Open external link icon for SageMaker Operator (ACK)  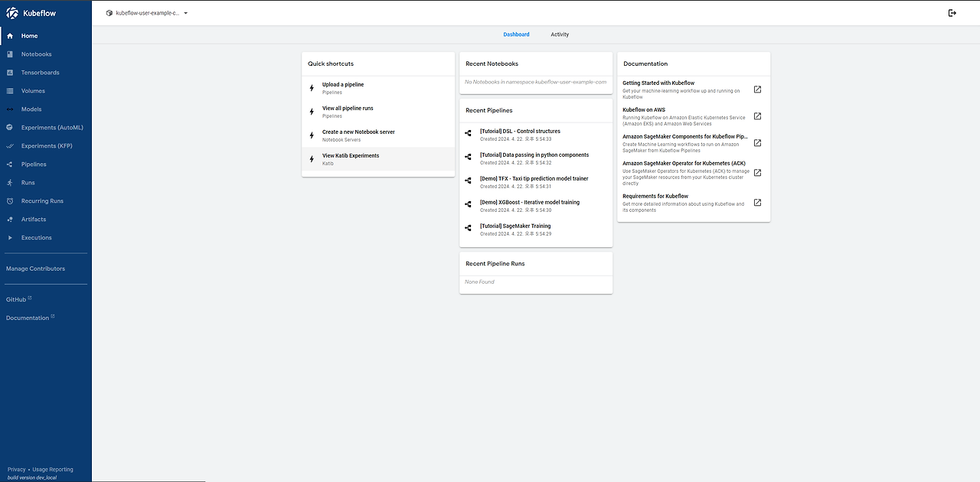[x=757, y=173]
